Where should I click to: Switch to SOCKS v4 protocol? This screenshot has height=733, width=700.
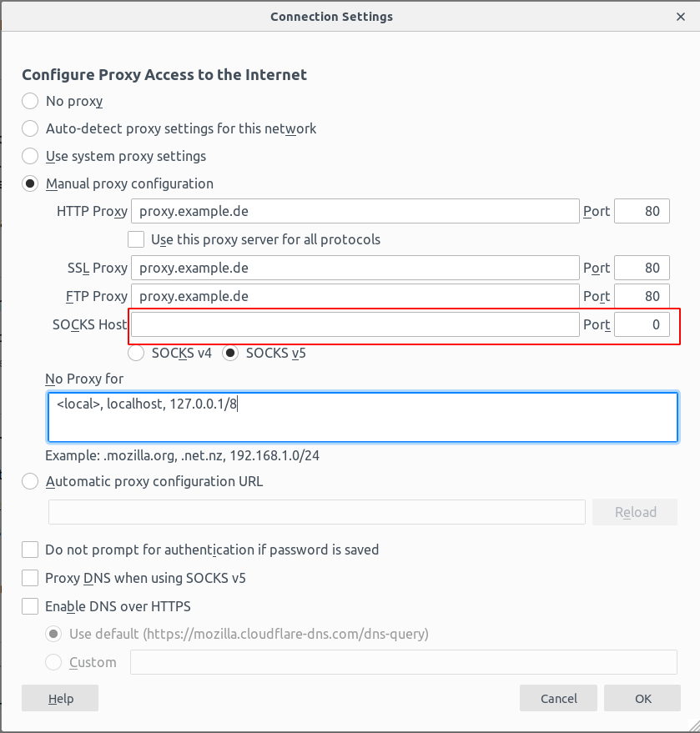[136, 353]
